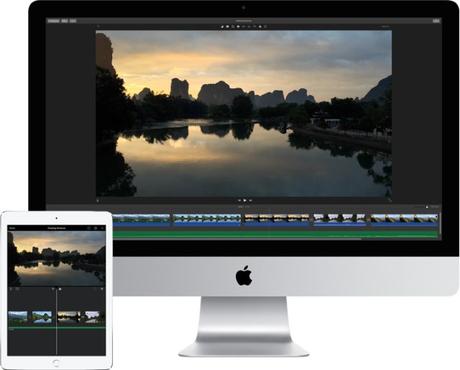
Task: Open fullscreen playback from the iMac viewer corner
Action: [x=389, y=200]
